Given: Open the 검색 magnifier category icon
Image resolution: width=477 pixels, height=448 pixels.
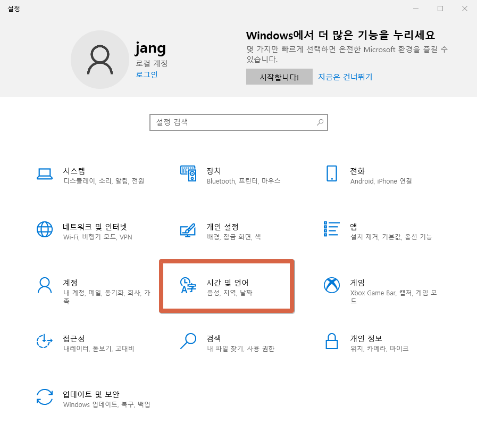Looking at the screenshot, I should tap(188, 341).
